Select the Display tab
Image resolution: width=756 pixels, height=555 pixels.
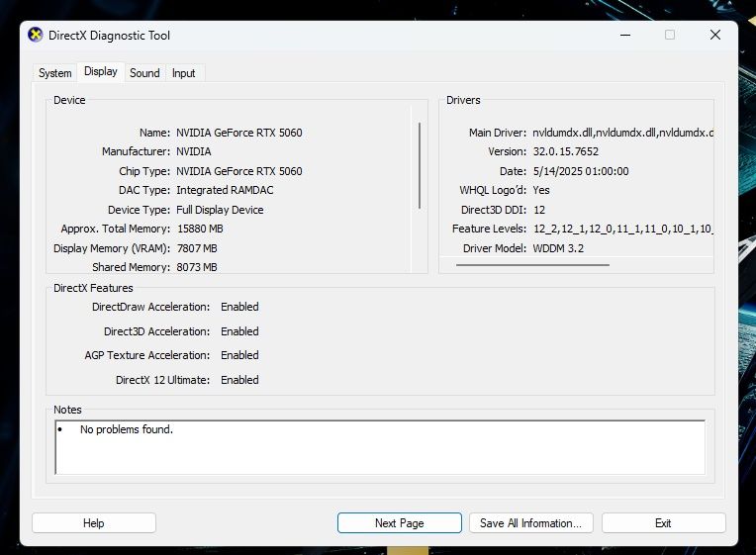tap(101, 71)
